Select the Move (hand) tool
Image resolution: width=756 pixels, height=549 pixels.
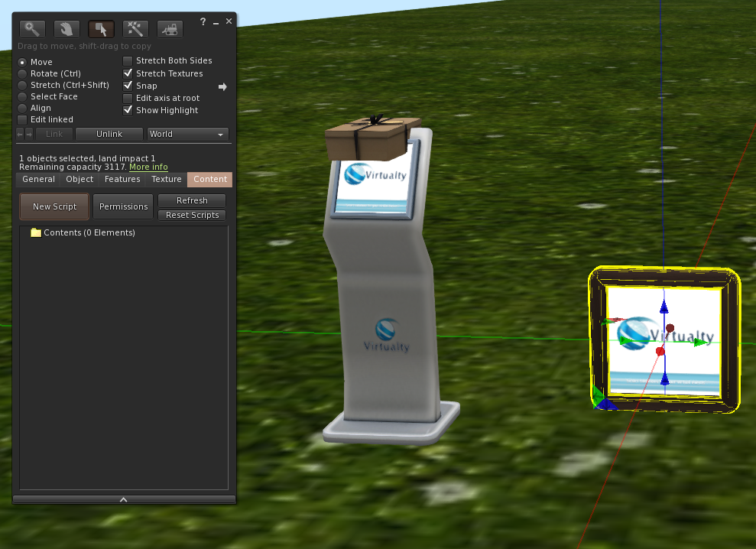[67, 29]
